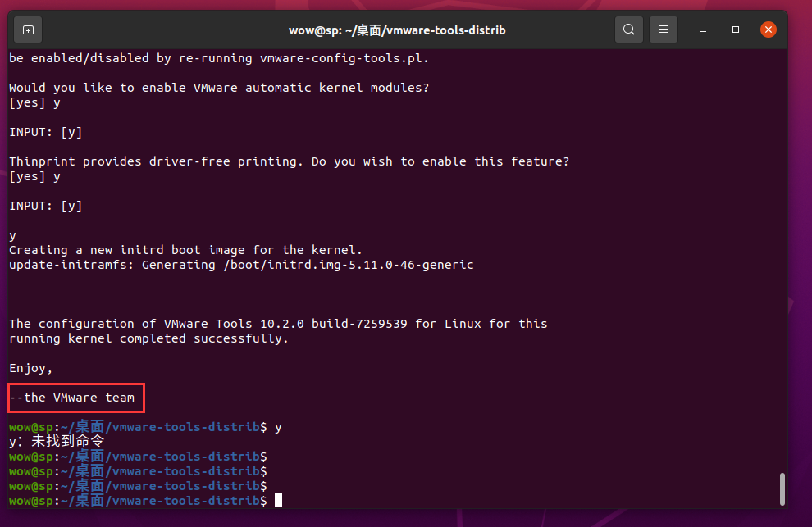Image resolution: width=812 pixels, height=527 pixels.
Task: Open a new terminal tab
Action: coord(28,30)
